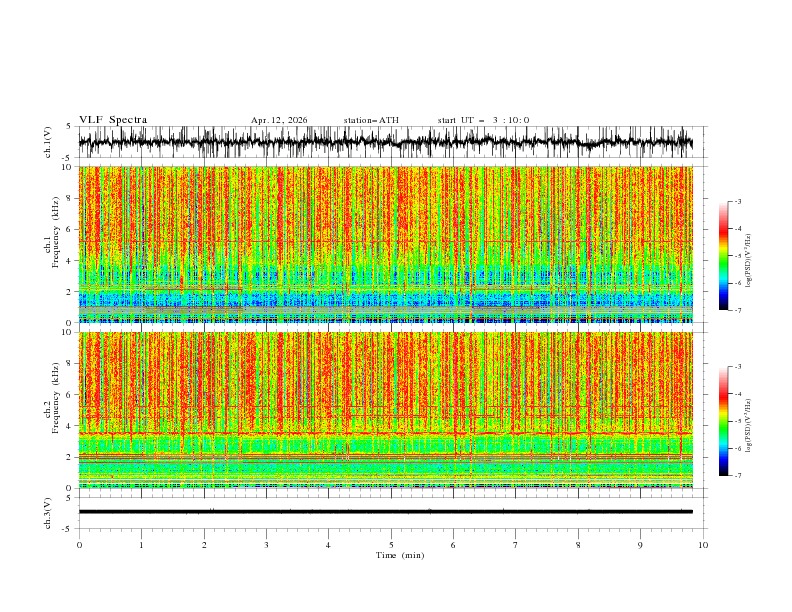Click the flat ch.3 voltage trace line
Screen dimensions: 792x612
click(385, 512)
